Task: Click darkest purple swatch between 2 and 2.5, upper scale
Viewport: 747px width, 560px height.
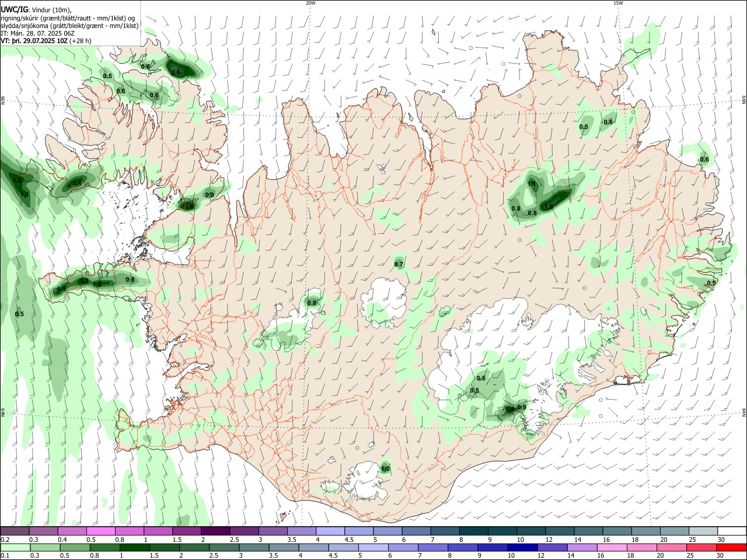Action: tap(215, 531)
